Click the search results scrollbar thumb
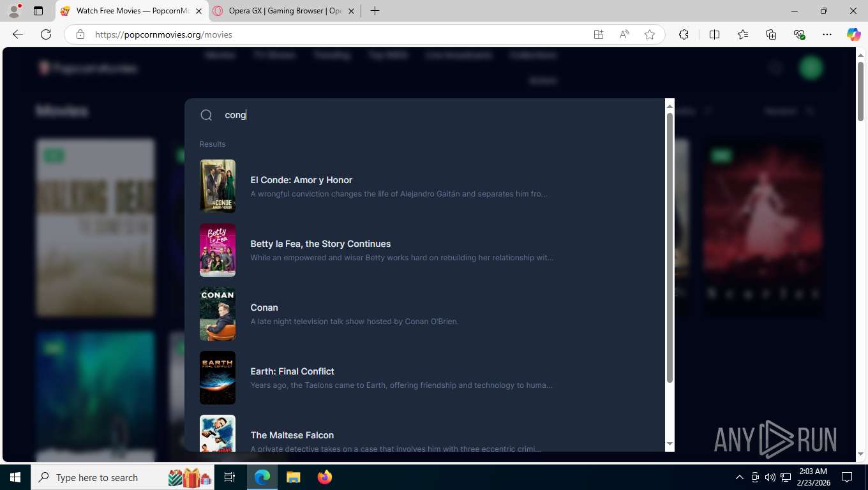 tap(670, 248)
